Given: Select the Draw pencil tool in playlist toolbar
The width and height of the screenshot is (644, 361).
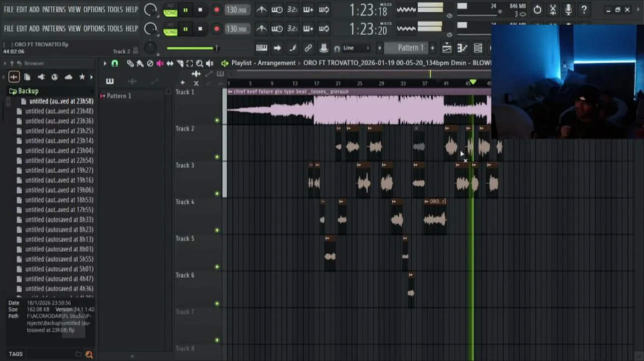Looking at the screenshot, I should coord(130,64).
